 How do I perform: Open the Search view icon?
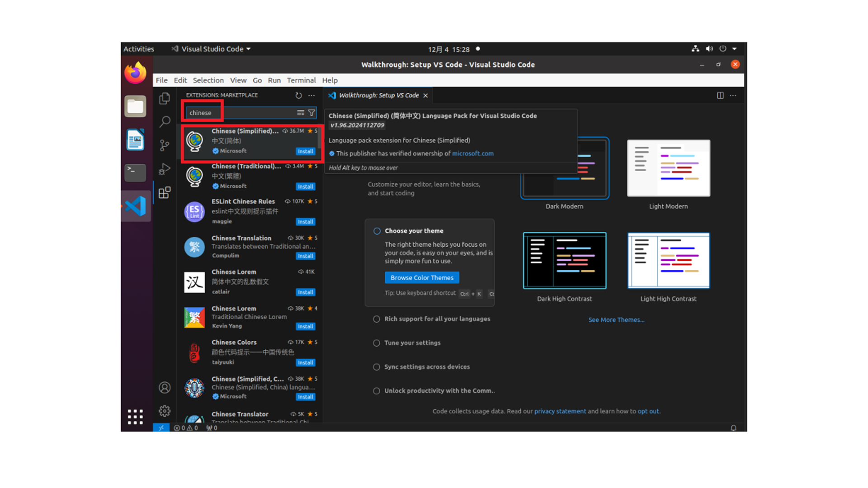165,122
